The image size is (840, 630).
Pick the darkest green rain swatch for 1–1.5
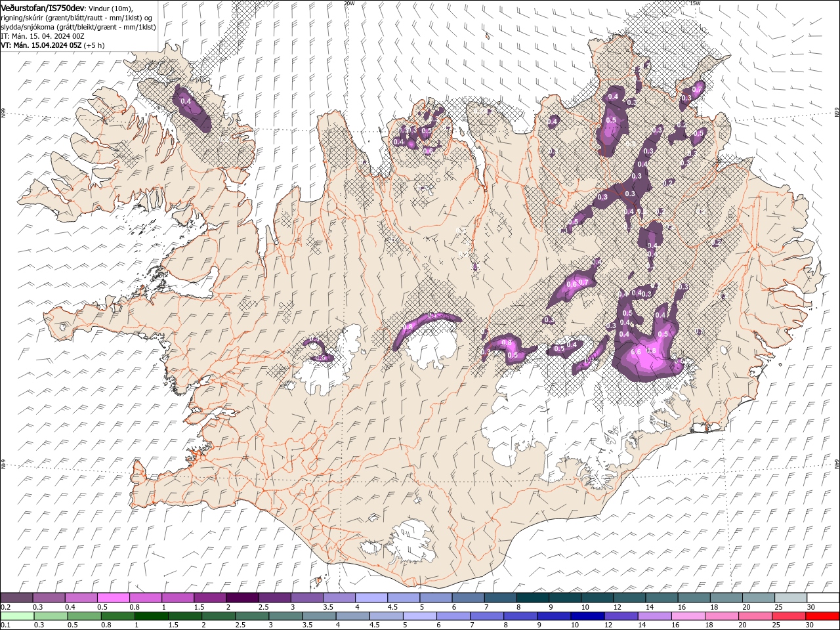(x=152, y=616)
